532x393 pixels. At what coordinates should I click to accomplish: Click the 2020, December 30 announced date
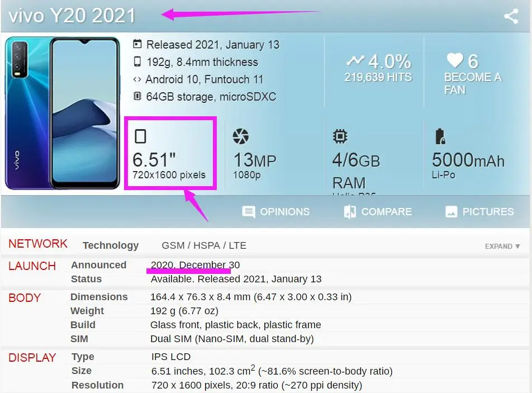(196, 265)
